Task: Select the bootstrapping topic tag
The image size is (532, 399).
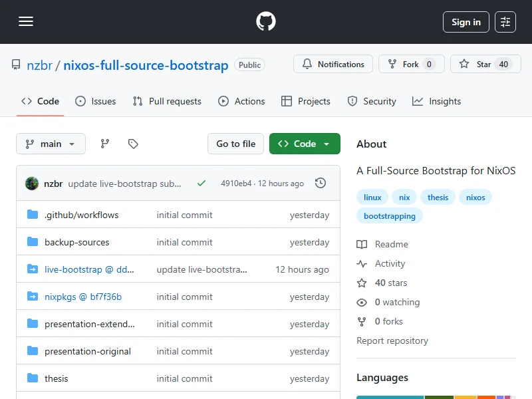Action: tap(390, 216)
